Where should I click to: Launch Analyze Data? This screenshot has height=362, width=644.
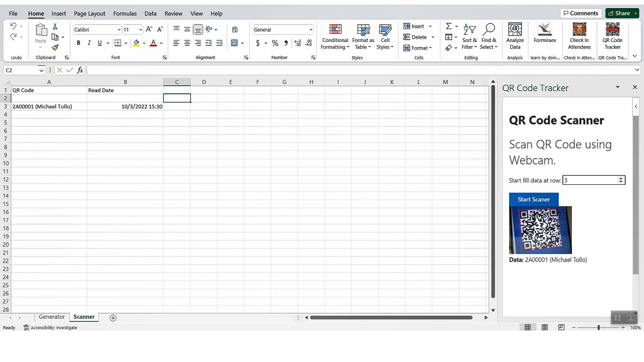coord(515,37)
